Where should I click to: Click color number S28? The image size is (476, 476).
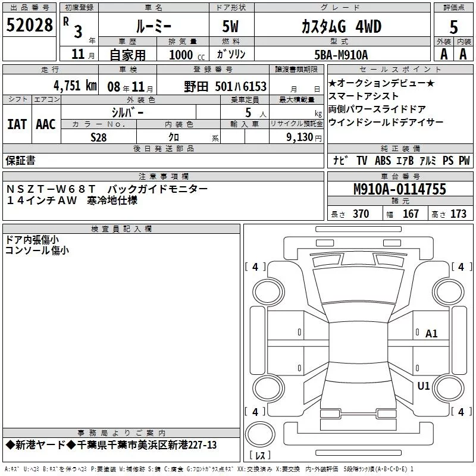point(99,137)
